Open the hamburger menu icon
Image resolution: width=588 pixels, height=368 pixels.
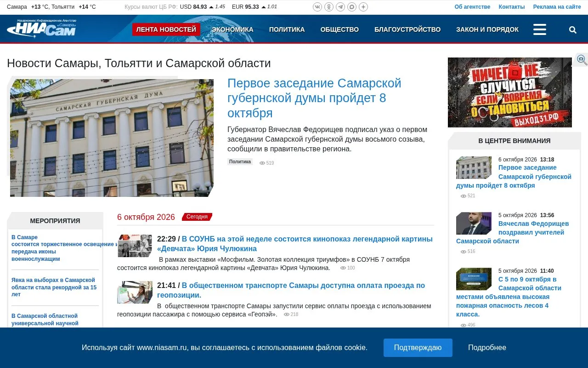(540, 29)
